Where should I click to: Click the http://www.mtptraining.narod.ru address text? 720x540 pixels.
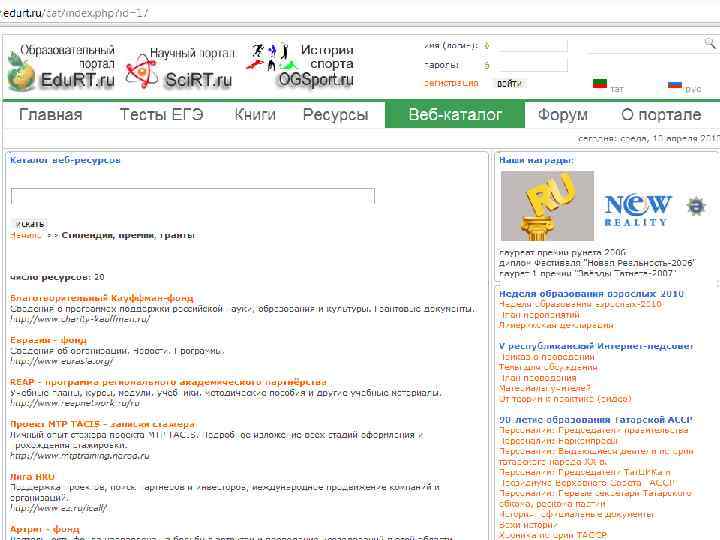coord(80,456)
